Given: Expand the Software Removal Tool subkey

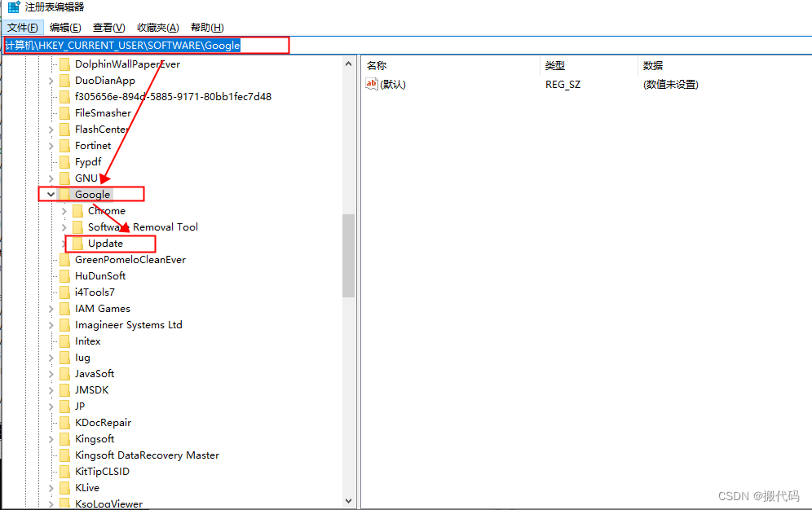Looking at the screenshot, I should (64, 227).
